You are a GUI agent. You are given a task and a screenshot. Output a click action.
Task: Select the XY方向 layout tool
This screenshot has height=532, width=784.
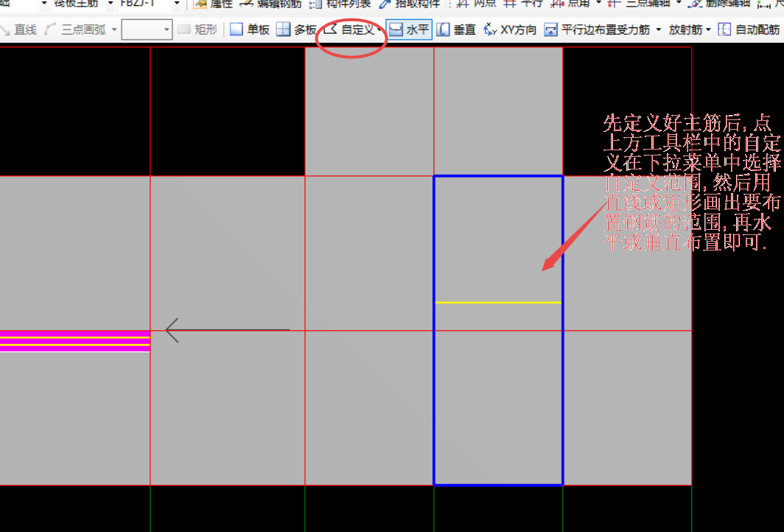[x=510, y=29]
